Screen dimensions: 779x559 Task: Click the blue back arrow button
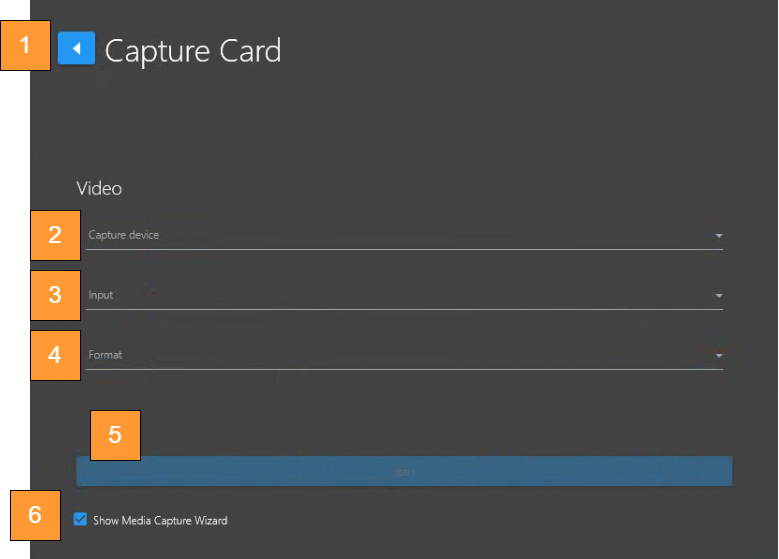[76, 48]
